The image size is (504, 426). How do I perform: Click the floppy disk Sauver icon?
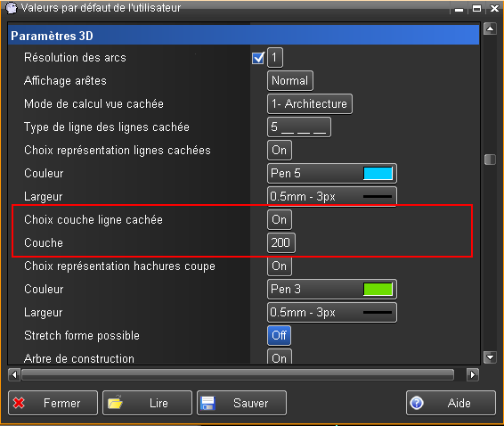click(207, 403)
